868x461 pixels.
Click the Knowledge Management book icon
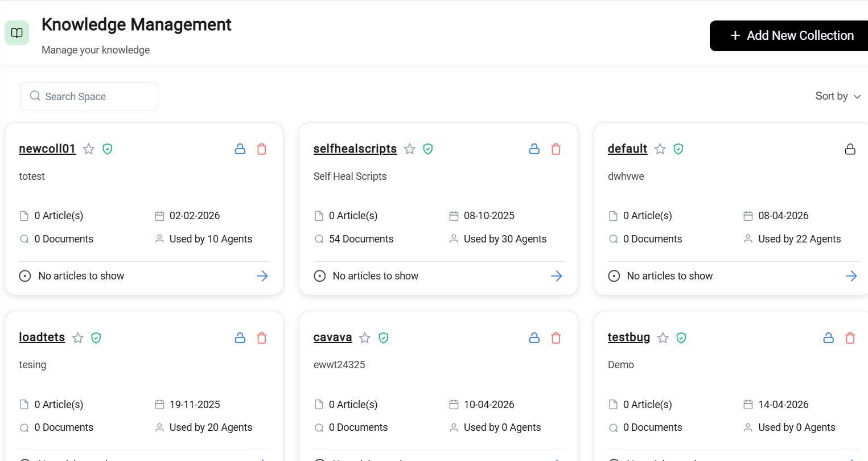pyautogui.click(x=17, y=33)
